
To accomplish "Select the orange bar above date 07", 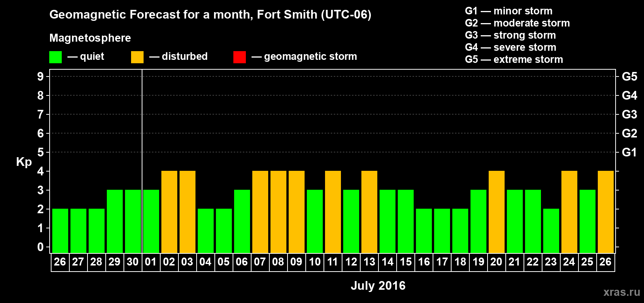I will click(x=260, y=212).
